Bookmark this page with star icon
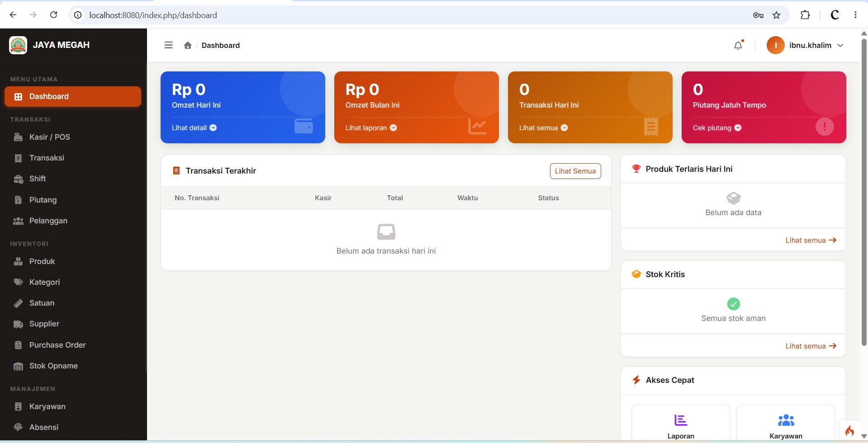 tap(777, 15)
